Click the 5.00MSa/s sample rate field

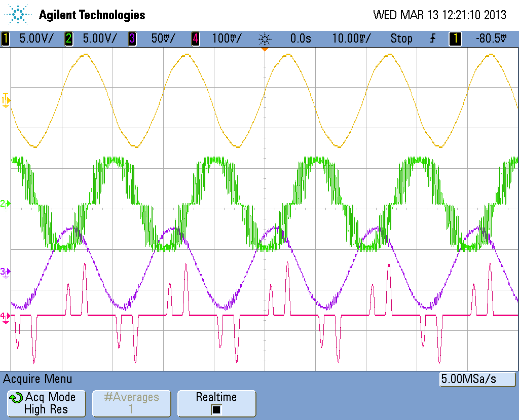(x=477, y=379)
